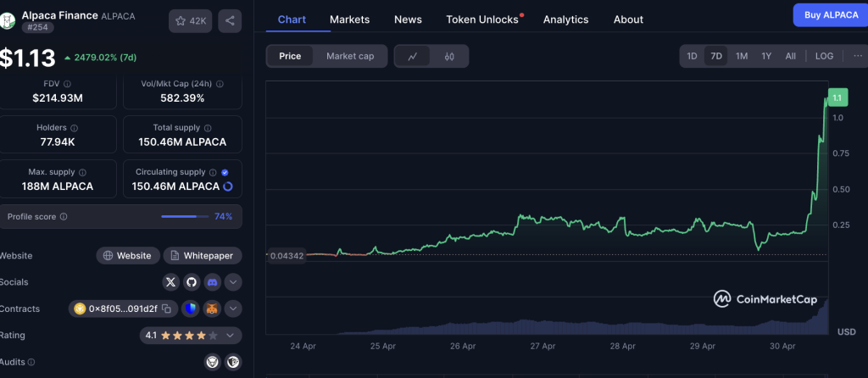Select the Market cap toggle
The width and height of the screenshot is (868, 378).
click(350, 57)
